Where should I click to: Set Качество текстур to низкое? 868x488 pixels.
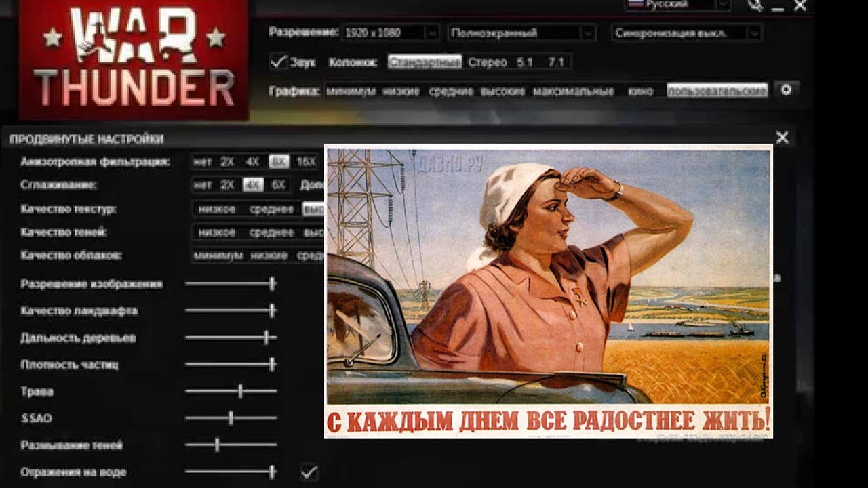tap(217, 209)
